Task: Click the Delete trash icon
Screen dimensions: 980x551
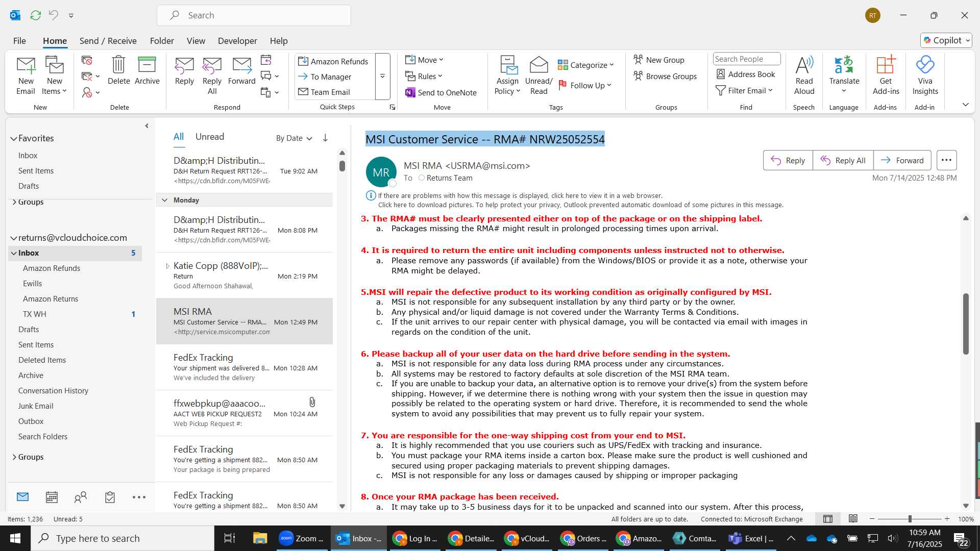Action: point(118,70)
